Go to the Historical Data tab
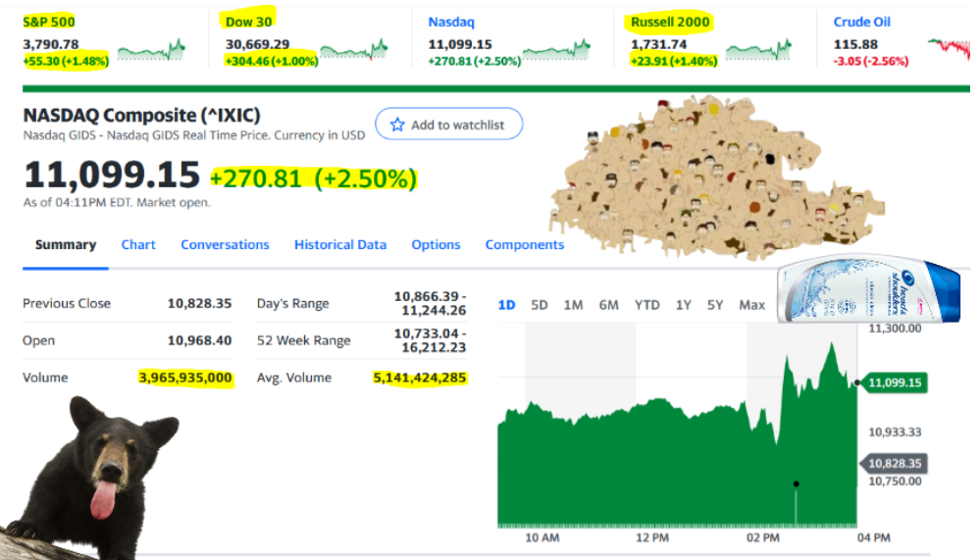Screen dimensions: 980x560 click(340, 245)
